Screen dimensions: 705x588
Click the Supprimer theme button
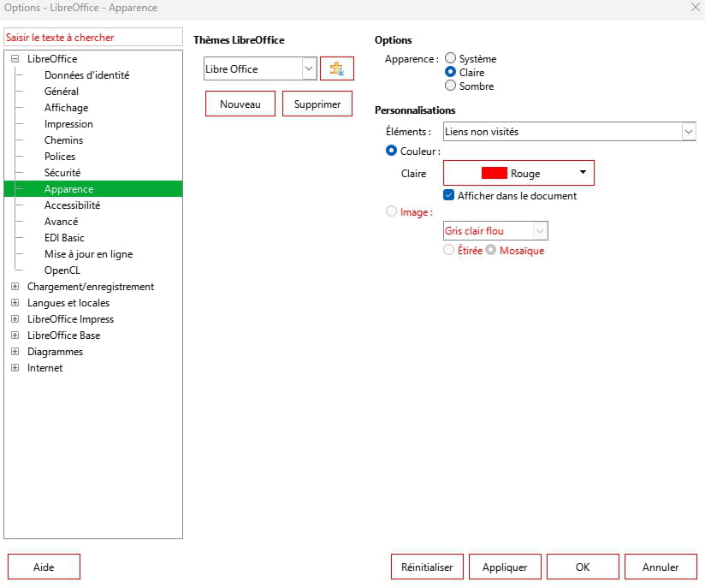[317, 104]
